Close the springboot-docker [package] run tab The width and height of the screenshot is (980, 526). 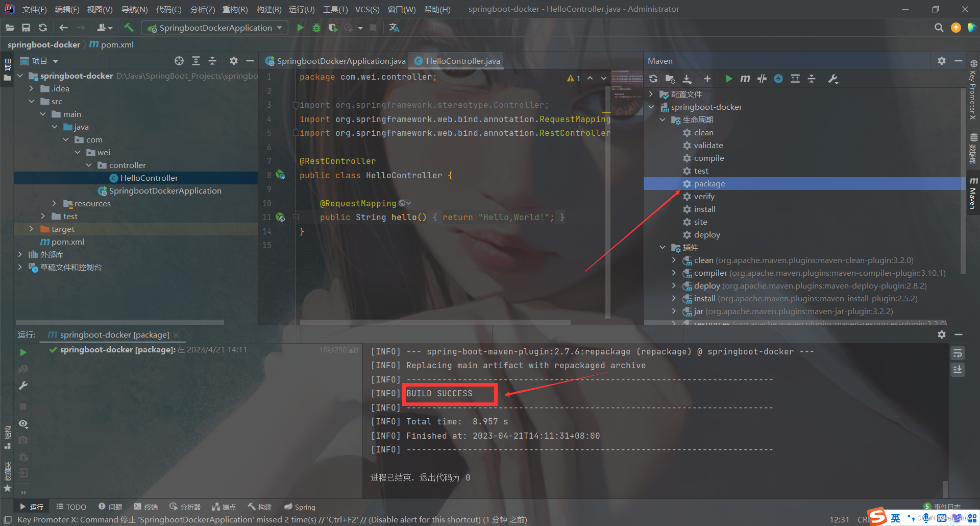176,334
